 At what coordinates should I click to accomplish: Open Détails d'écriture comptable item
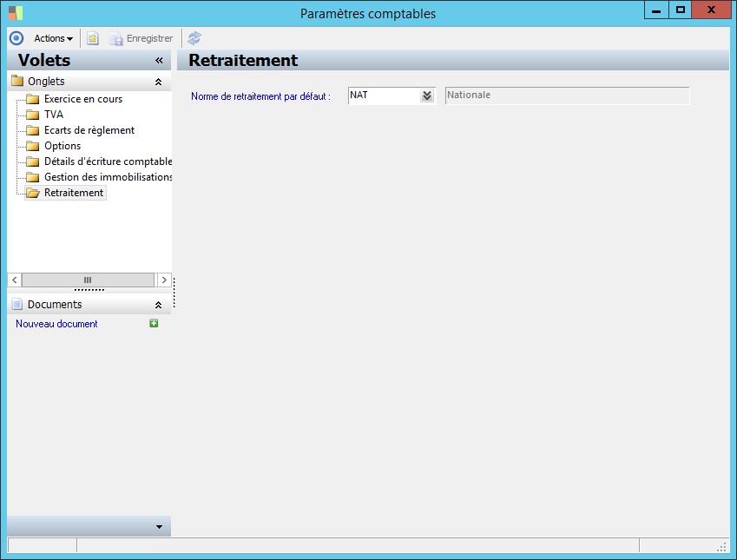point(108,161)
